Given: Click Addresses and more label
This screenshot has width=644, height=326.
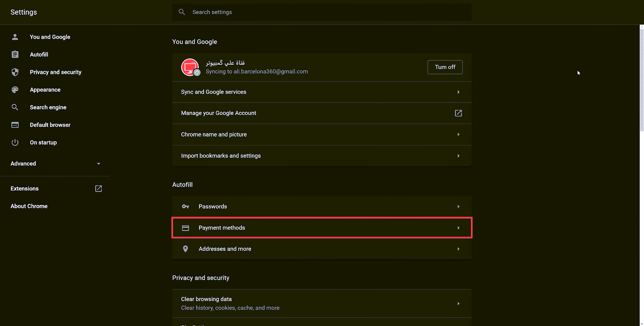Looking at the screenshot, I should [225, 249].
